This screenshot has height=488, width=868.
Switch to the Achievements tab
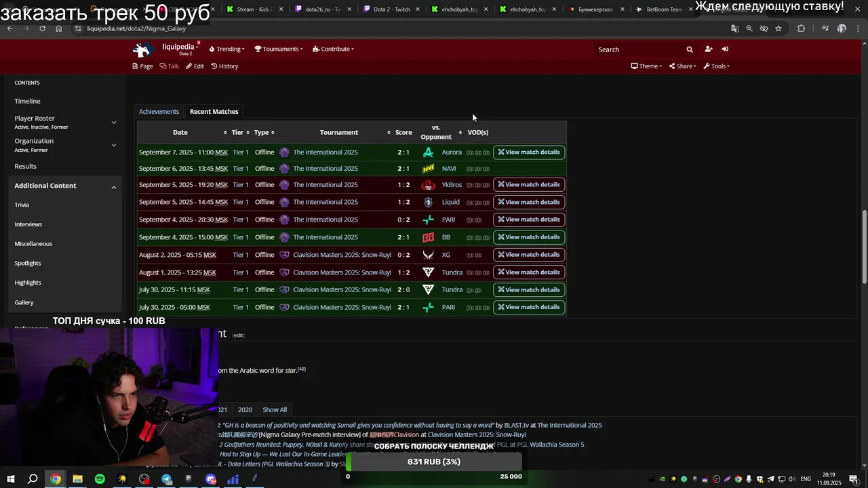pyautogui.click(x=159, y=111)
